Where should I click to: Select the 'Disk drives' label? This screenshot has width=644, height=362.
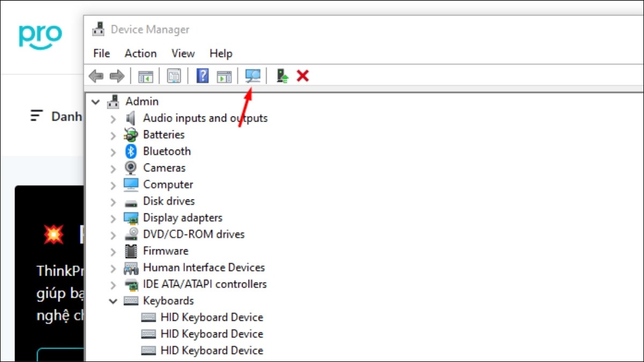169,201
